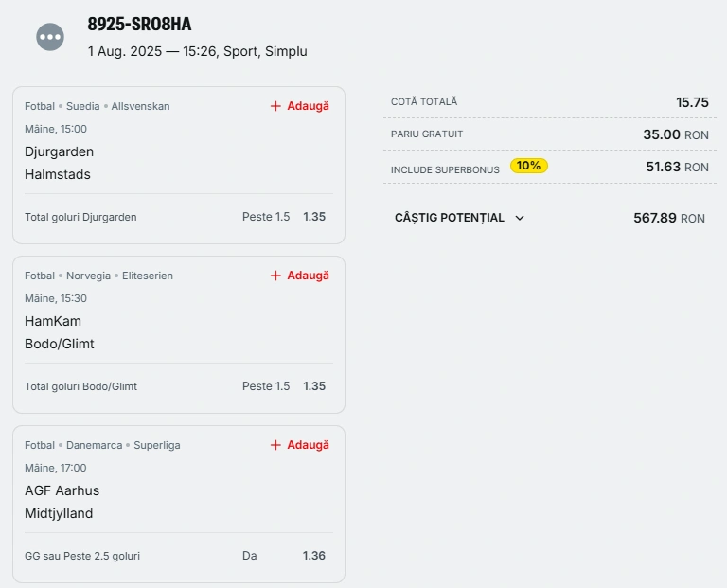Click the Include Superbonus row label
This screenshot has width=727, height=588.
[x=445, y=170]
